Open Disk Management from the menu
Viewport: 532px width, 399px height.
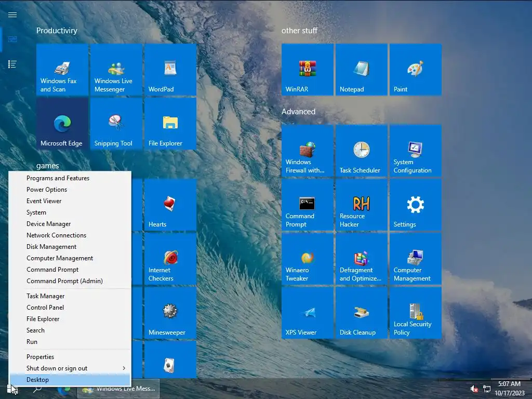pos(70,247)
